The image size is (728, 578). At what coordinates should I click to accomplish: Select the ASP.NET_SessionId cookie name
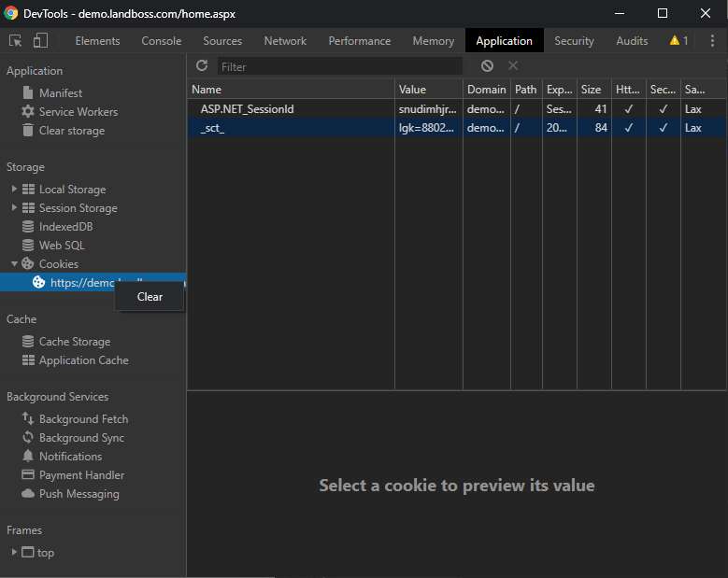coord(247,109)
